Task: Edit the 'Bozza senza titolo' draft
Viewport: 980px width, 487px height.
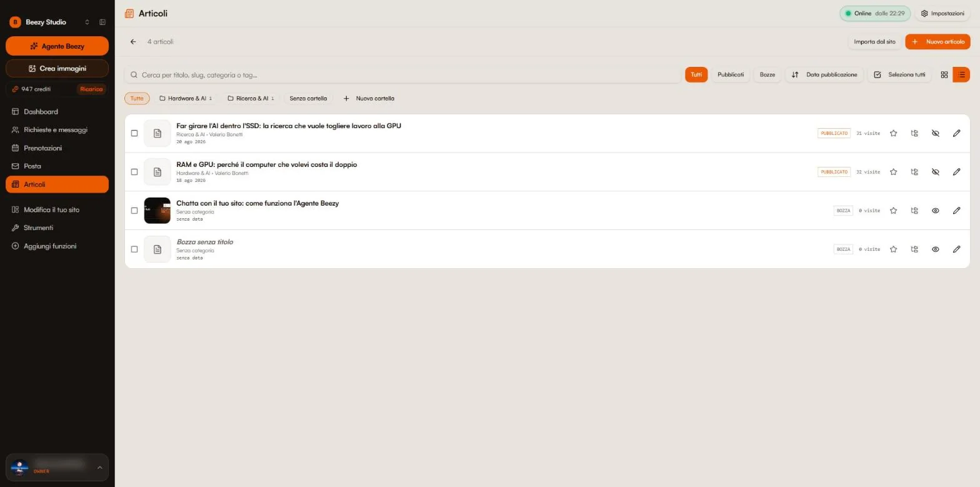Action: [x=956, y=249]
